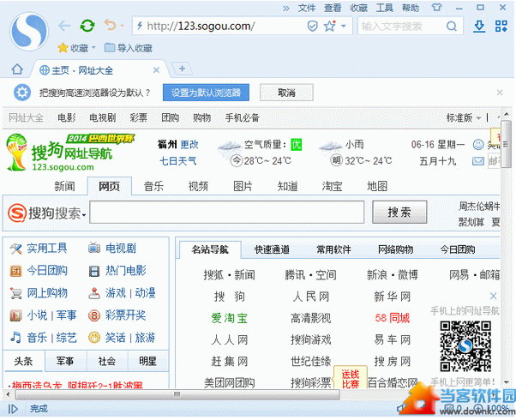Screen dimensions: 516x420
Task: Click the 搜索 button
Action: (x=399, y=213)
